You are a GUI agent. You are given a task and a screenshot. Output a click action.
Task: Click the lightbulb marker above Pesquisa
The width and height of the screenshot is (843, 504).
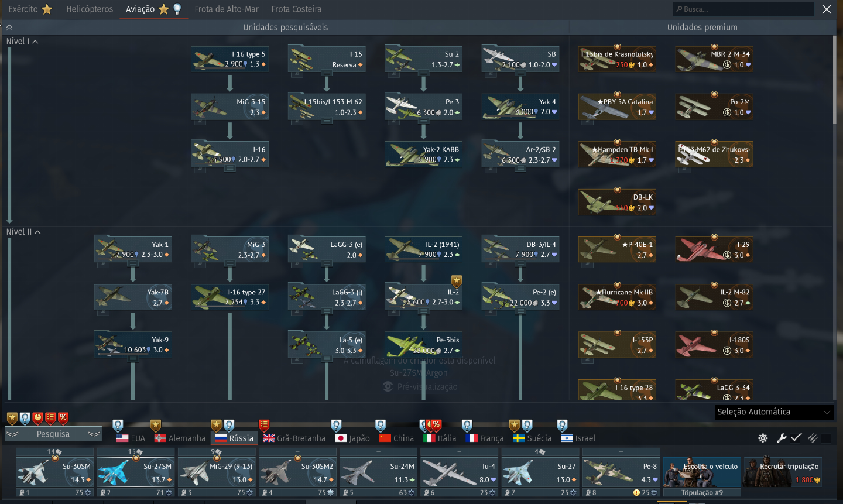(25, 418)
